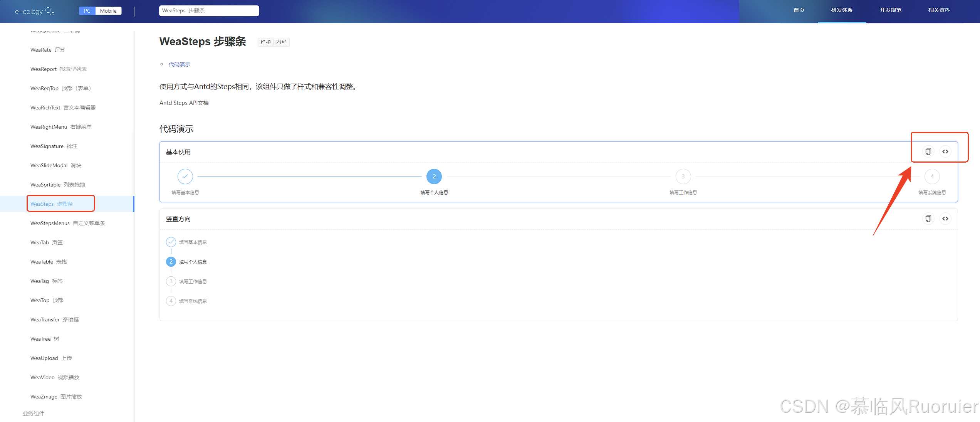
Task: Open the WeaSteps component search box
Action: (x=209, y=10)
